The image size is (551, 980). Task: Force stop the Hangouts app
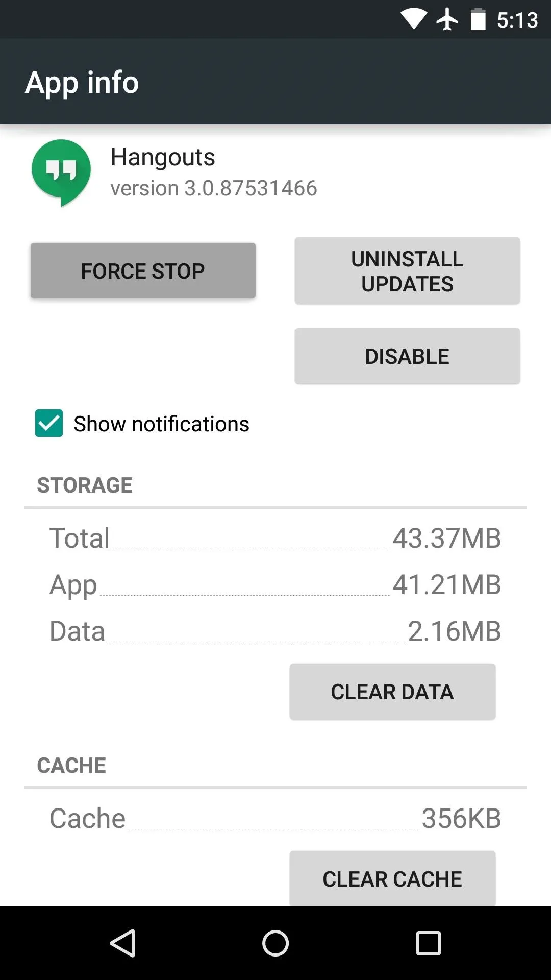[x=143, y=271]
